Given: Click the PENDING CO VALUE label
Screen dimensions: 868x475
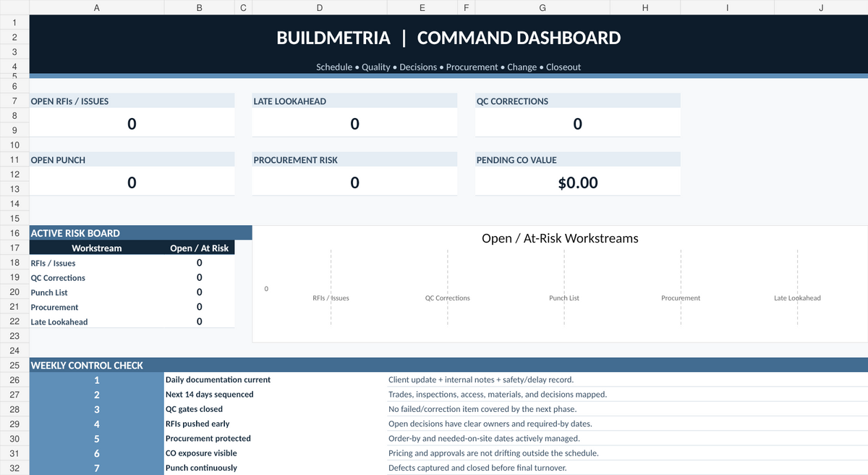Looking at the screenshot, I should 516,160.
